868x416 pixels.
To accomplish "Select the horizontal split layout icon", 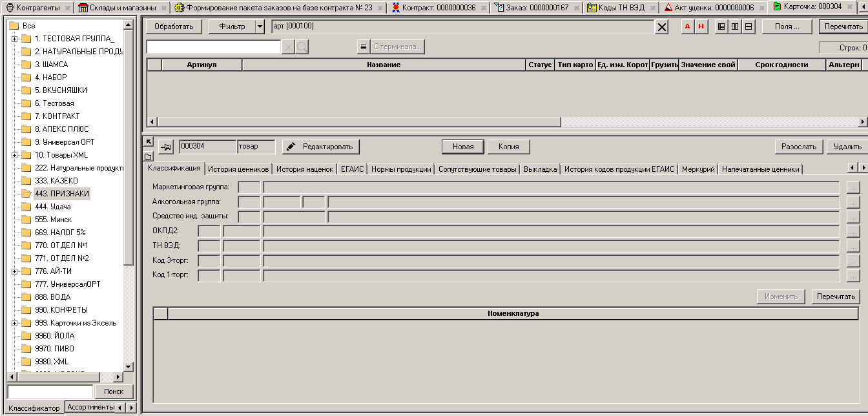I will [749, 26].
